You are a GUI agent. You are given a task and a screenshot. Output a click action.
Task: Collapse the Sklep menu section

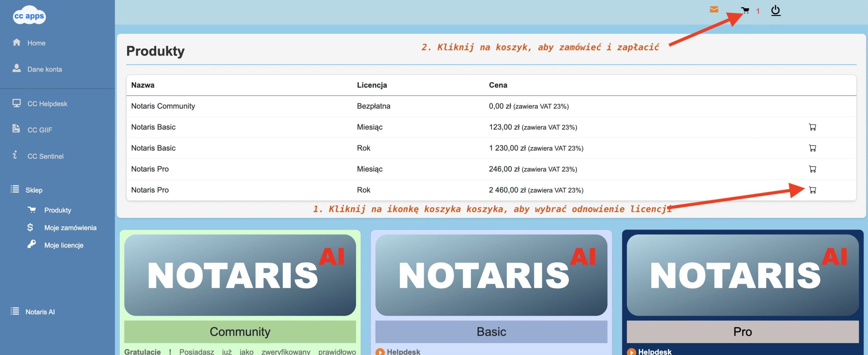[34, 190]
